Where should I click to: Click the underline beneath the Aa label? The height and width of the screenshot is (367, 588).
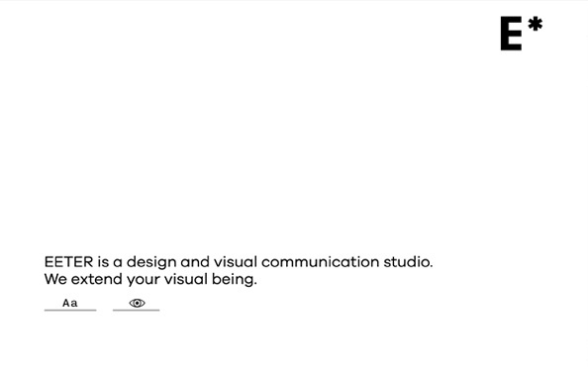[70, 310]
